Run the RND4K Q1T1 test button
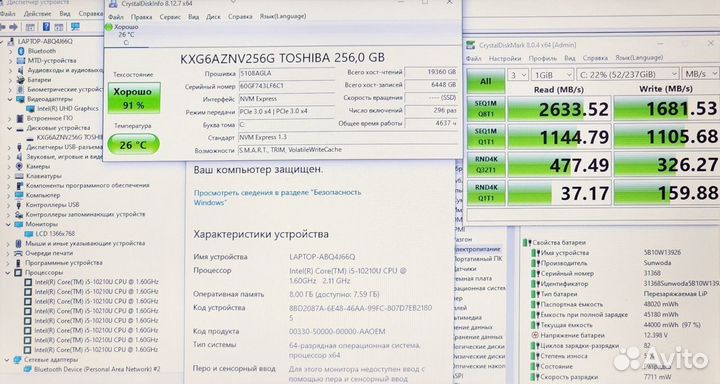 486,193
